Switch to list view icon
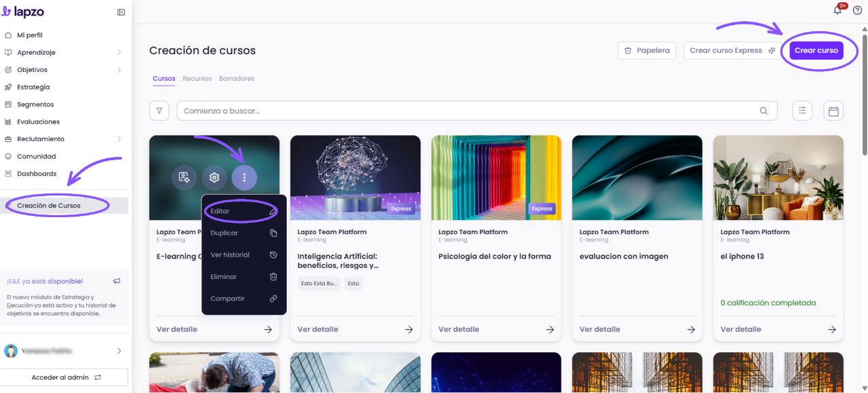868x393 pixels. (x=802, y=111)
